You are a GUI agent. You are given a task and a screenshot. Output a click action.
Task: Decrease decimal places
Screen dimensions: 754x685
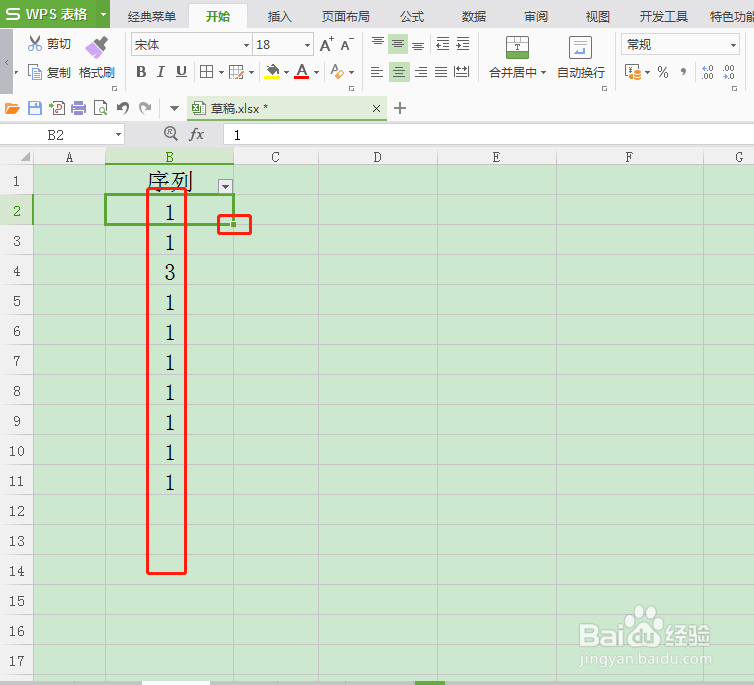click(729, 72)
